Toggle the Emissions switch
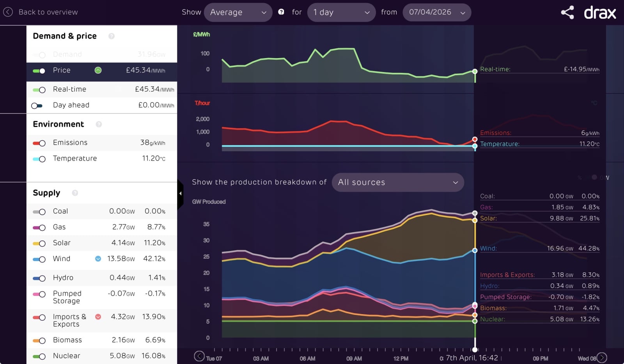624x364 pixels. click(39, 143)
